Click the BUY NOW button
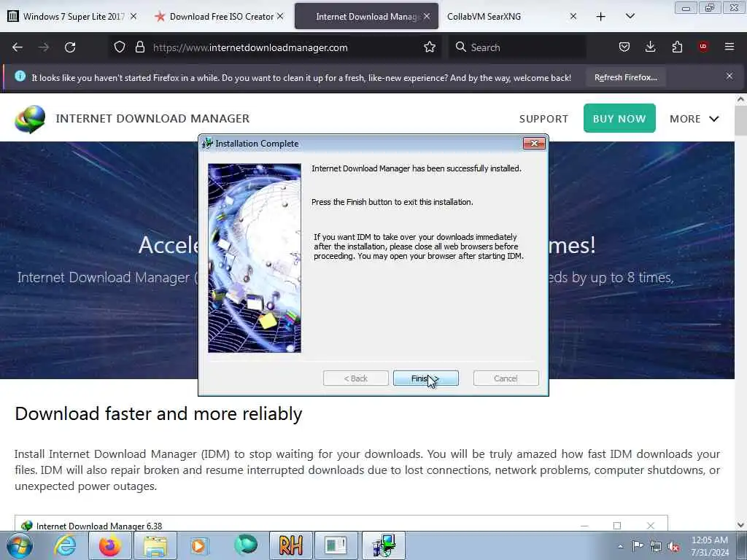This screenshot has width=747, height=560. 619,118
